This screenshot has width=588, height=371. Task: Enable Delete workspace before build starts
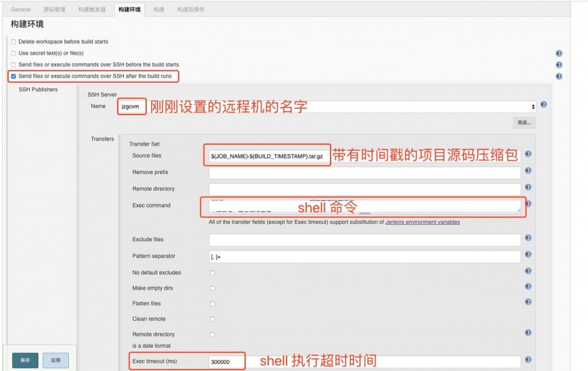coord(13,42)
